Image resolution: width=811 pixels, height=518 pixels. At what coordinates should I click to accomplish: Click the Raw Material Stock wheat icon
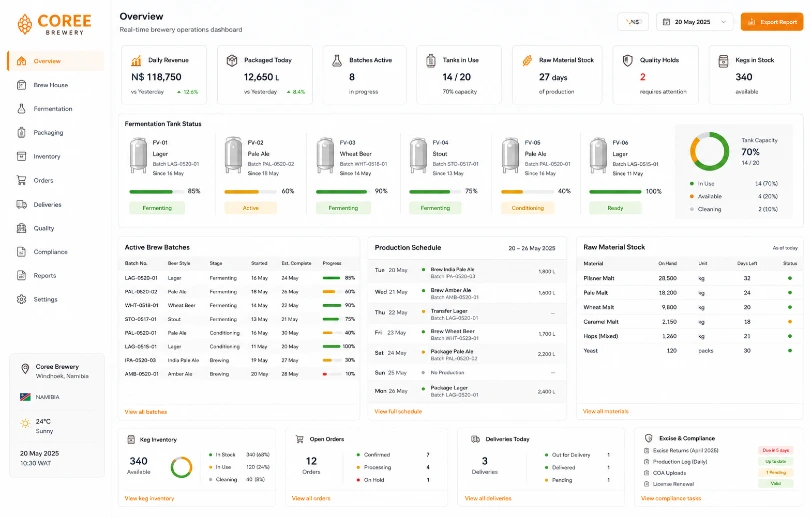click(527, 60)
